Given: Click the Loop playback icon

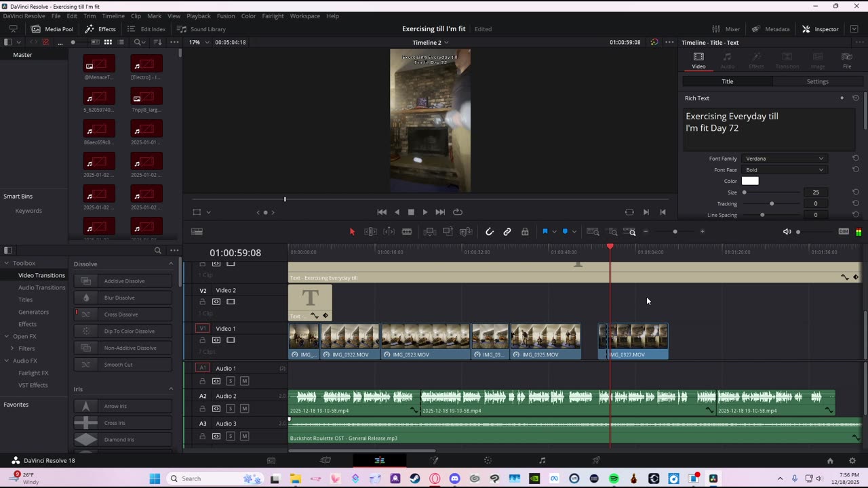Looking at the screenshot, I should [458, 212].
